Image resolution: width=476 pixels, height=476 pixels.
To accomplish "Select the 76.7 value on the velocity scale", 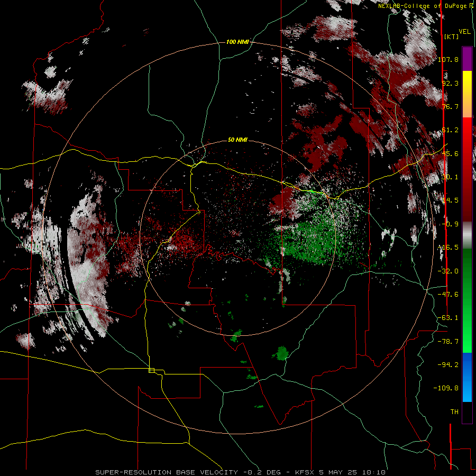I will [x=450, y=106].
